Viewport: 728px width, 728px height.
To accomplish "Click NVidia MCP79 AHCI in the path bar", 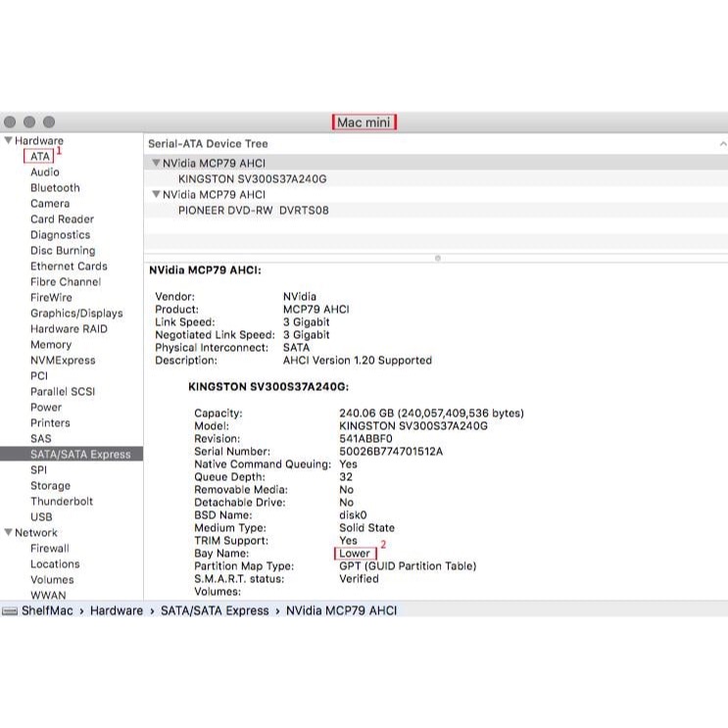I will pos(341,611).
